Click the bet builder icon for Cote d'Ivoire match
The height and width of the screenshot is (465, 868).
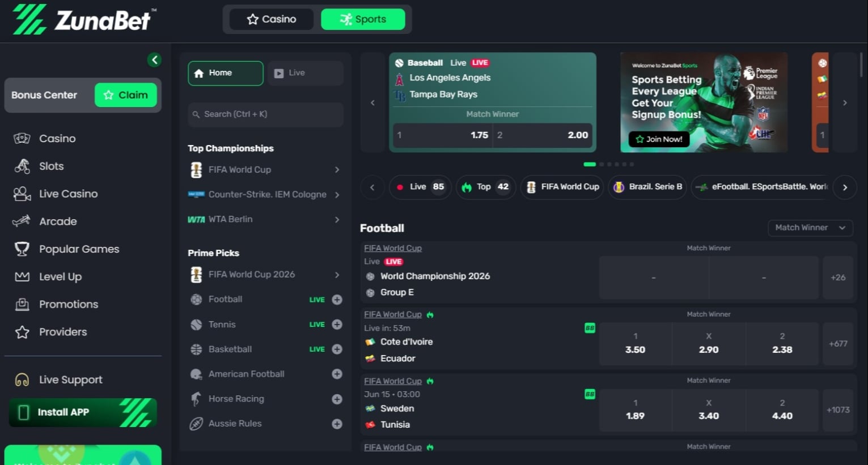coord(590,328)
